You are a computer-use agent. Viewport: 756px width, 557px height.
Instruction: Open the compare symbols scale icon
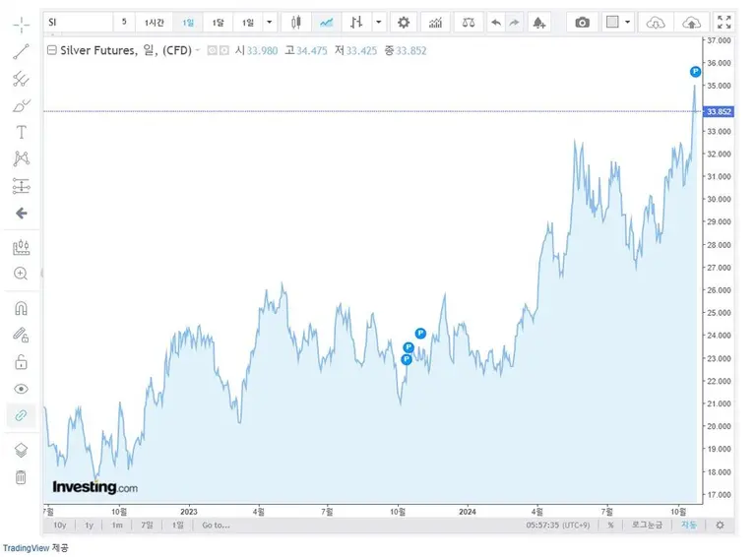click(x=468, y=22)
